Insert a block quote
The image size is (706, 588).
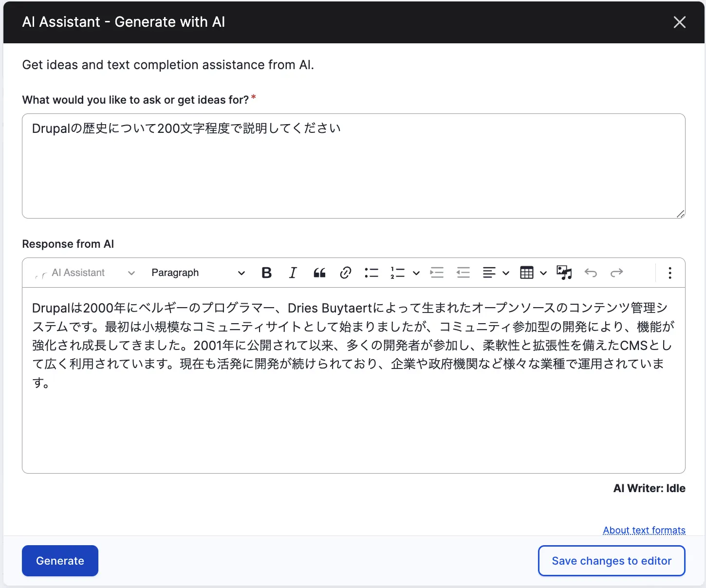coord(319,273)
